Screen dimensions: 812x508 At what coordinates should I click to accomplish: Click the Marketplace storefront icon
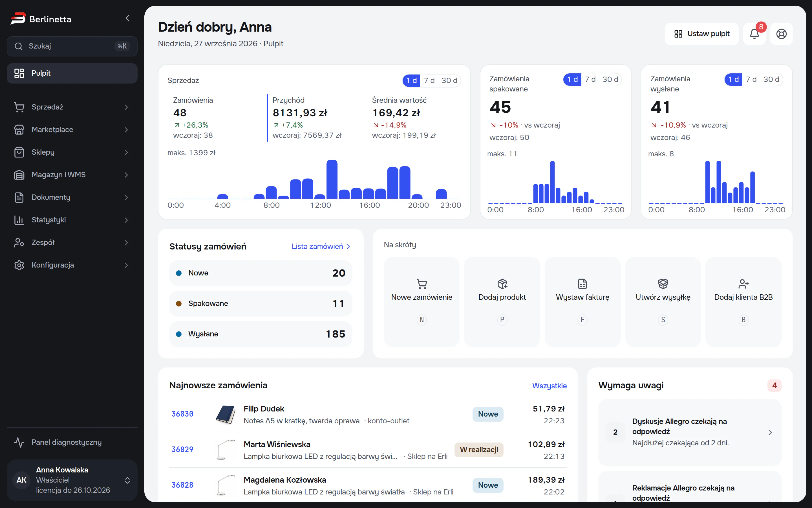19,130
